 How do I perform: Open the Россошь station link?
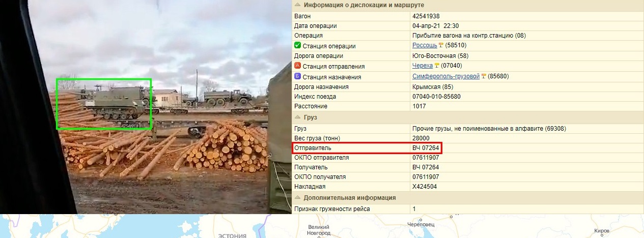pyautogui.click(x=425, y=46)
